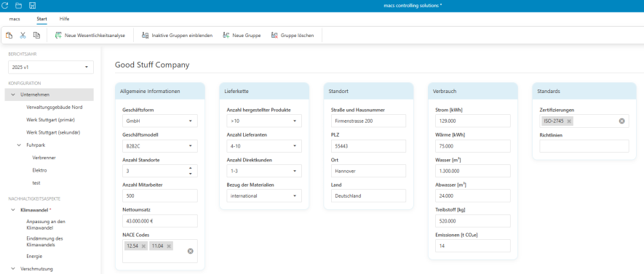Viewport: 644px width, 274px height.
Task: Click the refresh icon in title bar
Action: coord(5,5)
